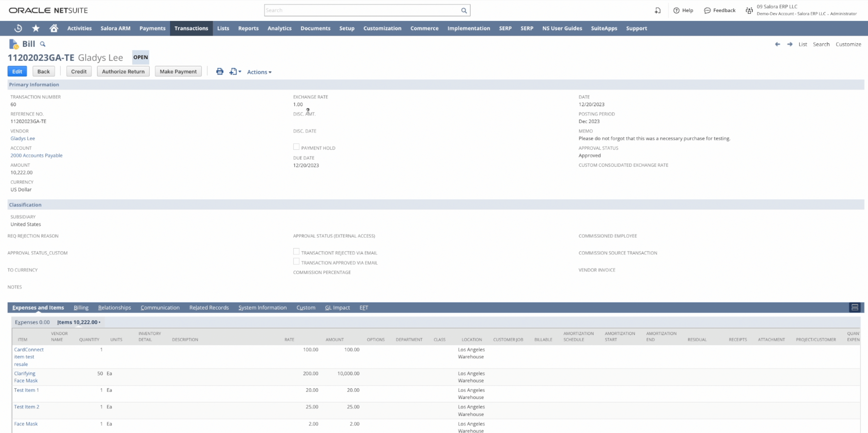Click the print bill printer icon
The width and height of the screenshot is (868, 433).
[x=220, y=72]
